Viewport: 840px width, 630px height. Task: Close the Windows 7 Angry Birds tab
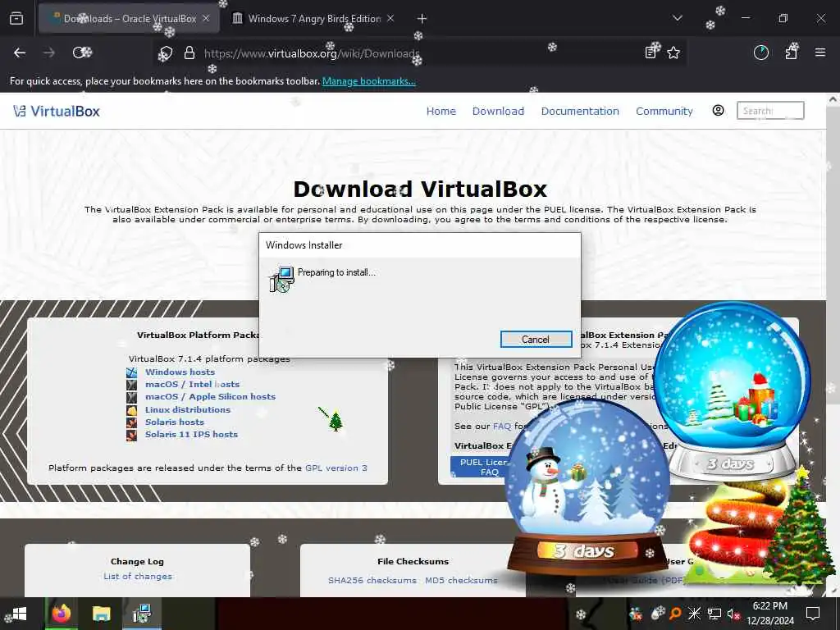390,19
